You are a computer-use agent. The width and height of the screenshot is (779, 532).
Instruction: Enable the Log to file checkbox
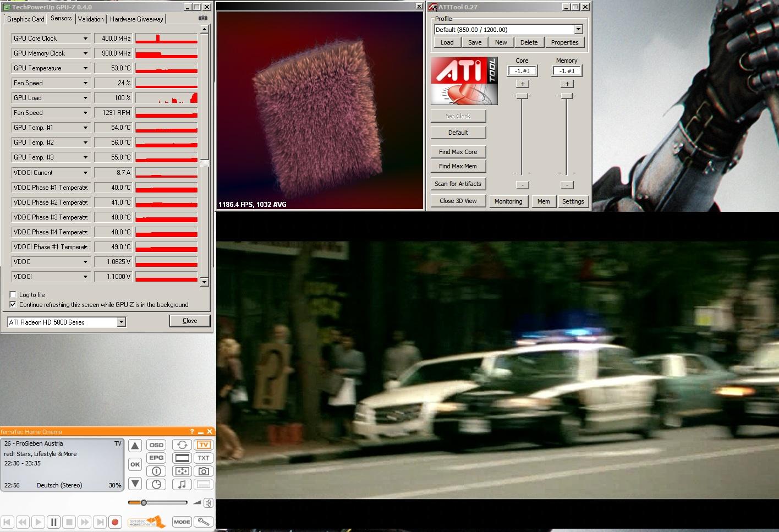click(13, 294)
